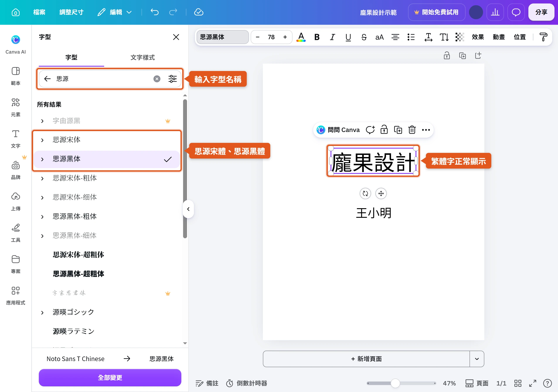Lock the page from the page toolbar
Viewport: 558px width, 392px height.
pyautogui.click(x=447, y=55)
